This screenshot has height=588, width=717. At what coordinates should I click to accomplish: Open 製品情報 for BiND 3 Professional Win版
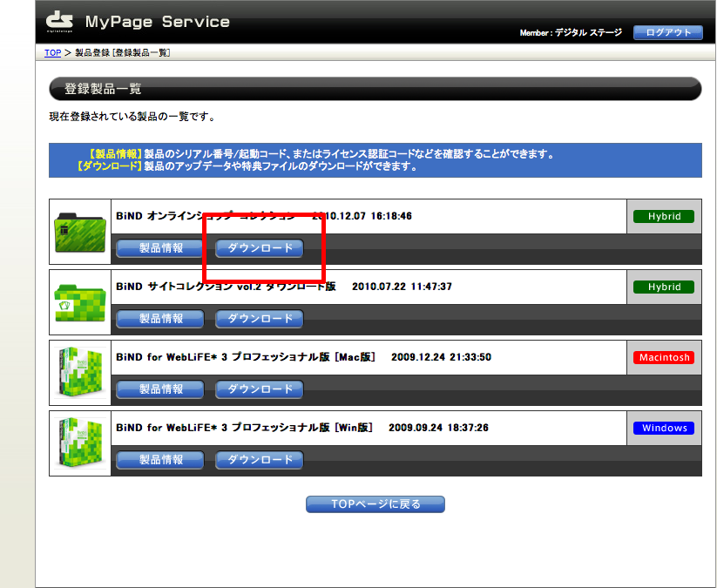[x=160, y=460]
